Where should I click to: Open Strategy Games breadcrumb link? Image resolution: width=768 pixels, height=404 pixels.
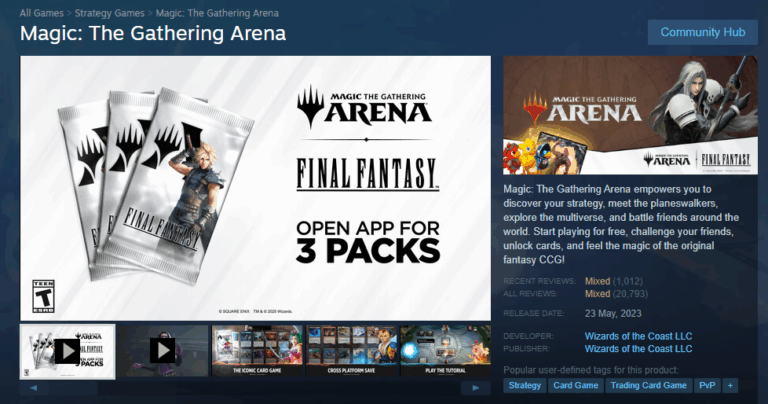coord(110,13)
